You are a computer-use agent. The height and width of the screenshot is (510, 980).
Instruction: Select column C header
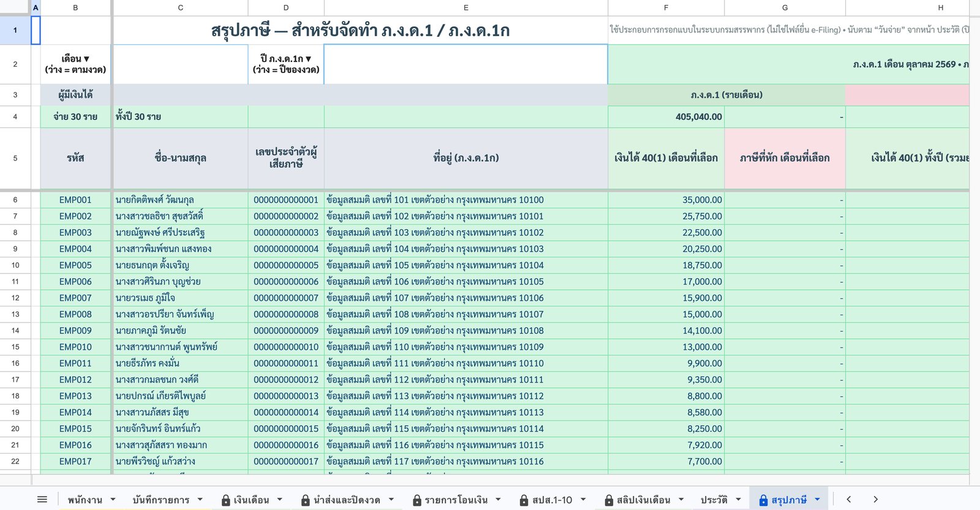181,7
